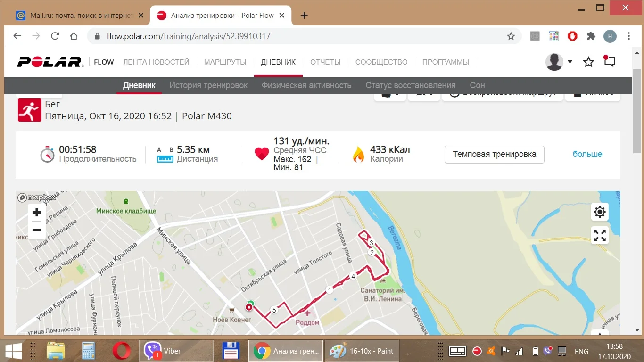Open the Extensions puzzle menu
Viewport: 644px width, 362px height.
point(591,36)
